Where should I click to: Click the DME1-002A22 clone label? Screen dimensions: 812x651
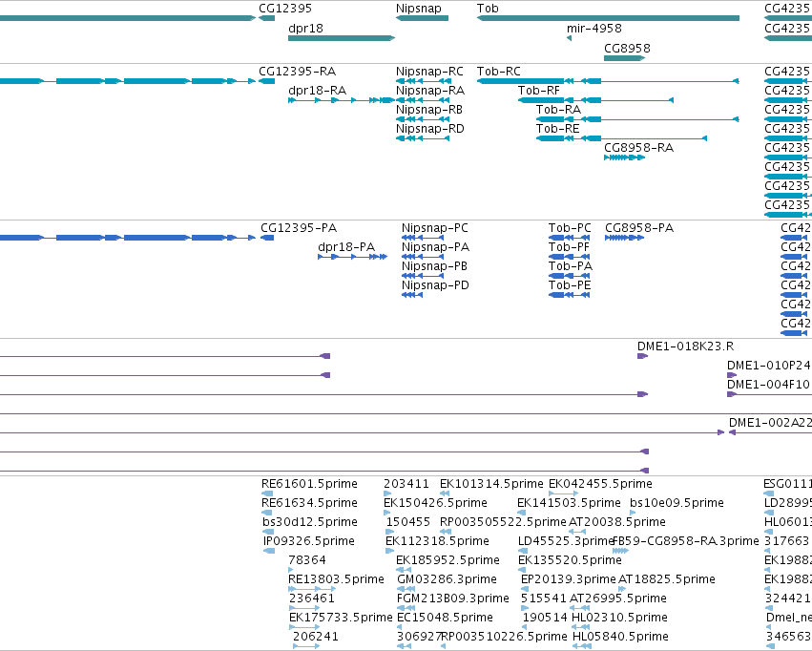[770, 423]
